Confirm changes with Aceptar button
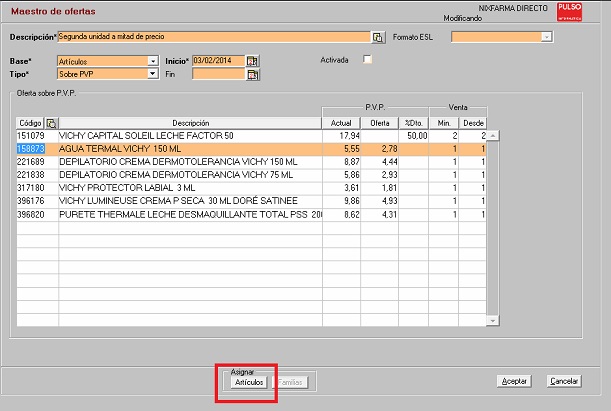 coord(514,381)
